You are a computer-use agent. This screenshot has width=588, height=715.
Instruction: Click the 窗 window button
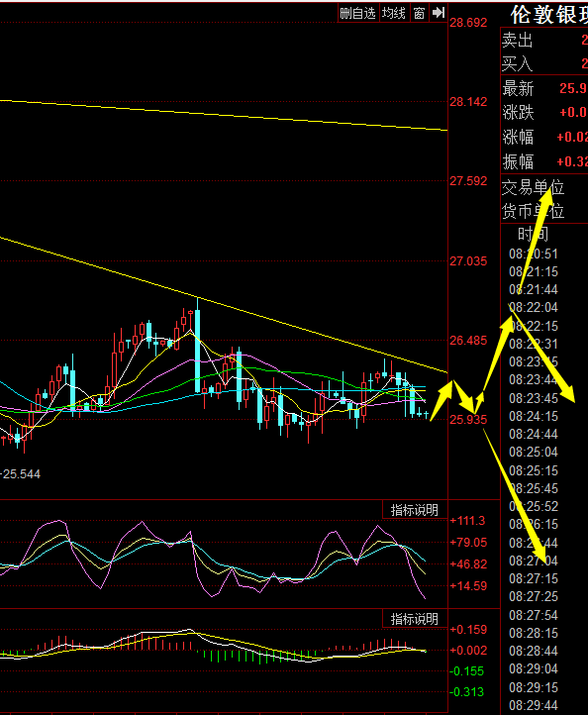point(420,13)
